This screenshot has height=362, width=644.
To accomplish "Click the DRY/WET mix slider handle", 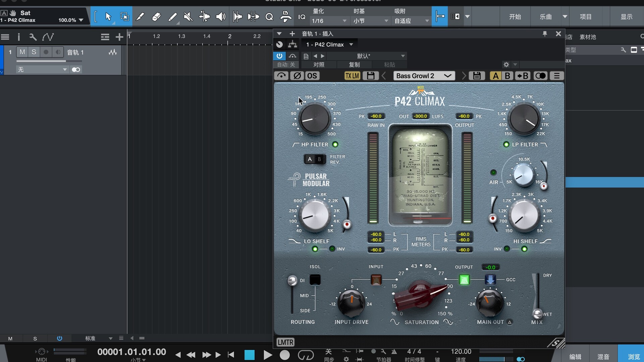I will point(537,313).
